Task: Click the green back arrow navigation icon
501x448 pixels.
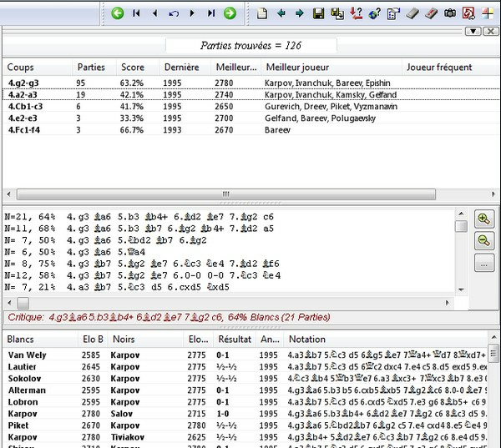Action: coord(117,13)
